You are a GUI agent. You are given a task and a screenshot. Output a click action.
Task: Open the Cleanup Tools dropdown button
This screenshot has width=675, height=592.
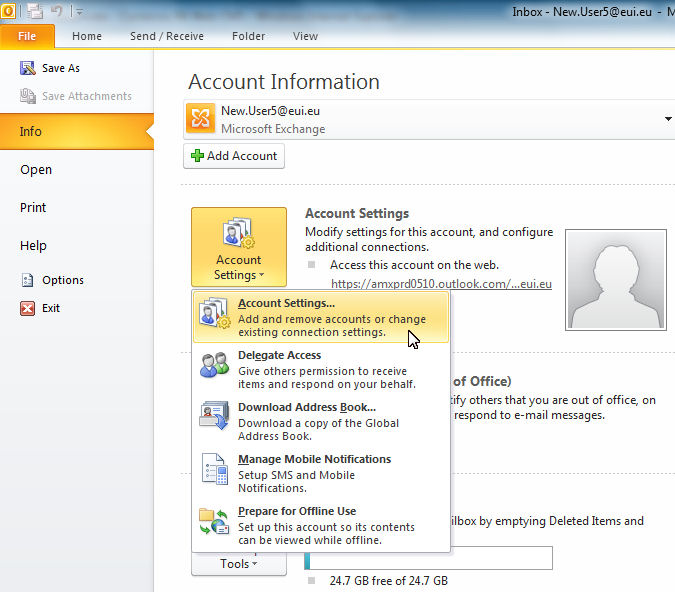(x=238, y=564)
